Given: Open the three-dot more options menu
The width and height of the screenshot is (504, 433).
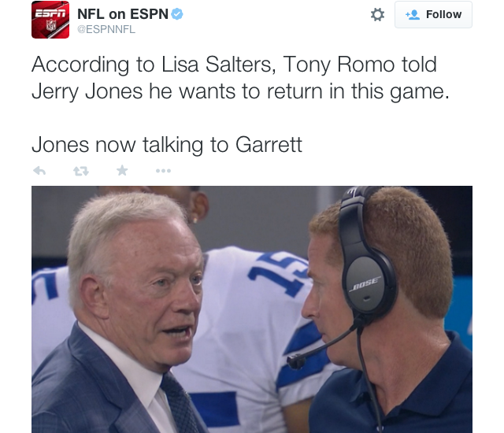Looking at the screenshot, I should tap(163, 171).
